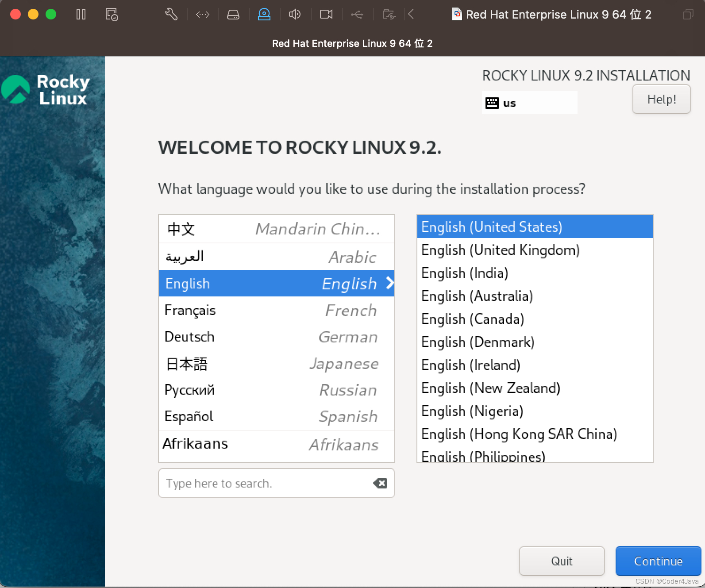
Task: Open the hard disk icon in the toolbar
Action: 233,15
